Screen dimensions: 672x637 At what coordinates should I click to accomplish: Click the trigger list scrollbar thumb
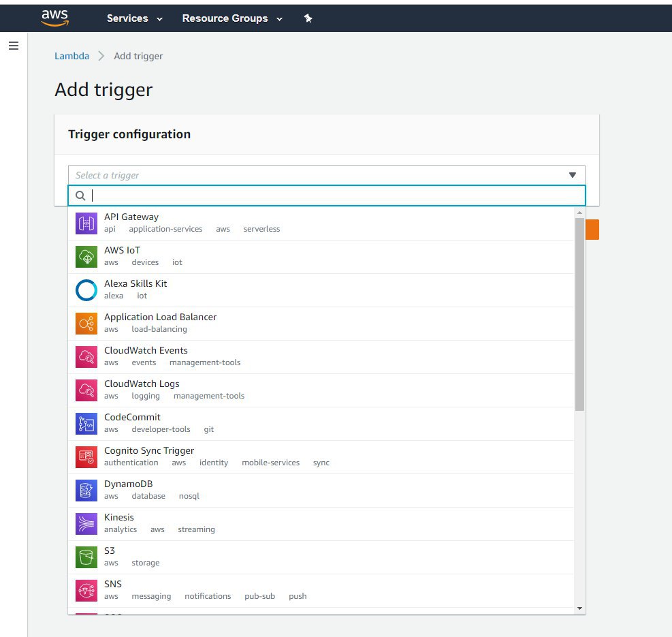click(579, 315)
